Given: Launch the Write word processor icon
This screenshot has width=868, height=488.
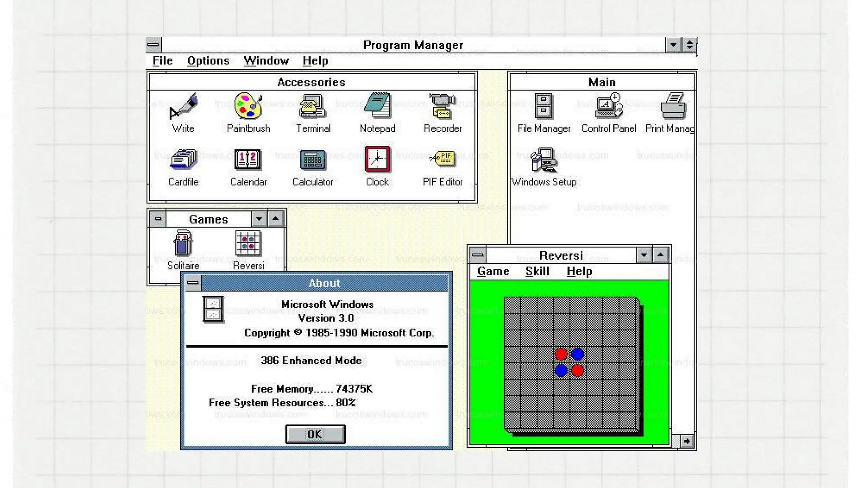Looking at the screenshot, I should pos(183,106).
